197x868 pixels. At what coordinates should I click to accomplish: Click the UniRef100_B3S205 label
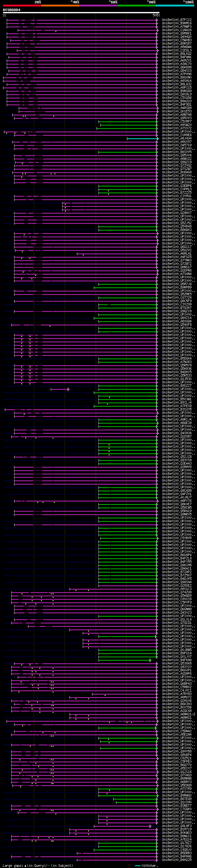176,410
